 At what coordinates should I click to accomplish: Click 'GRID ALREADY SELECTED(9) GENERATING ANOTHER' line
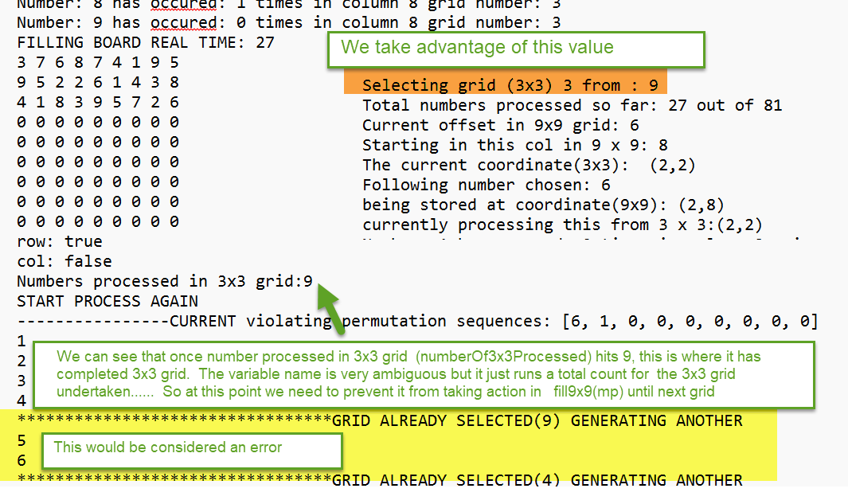537,420
